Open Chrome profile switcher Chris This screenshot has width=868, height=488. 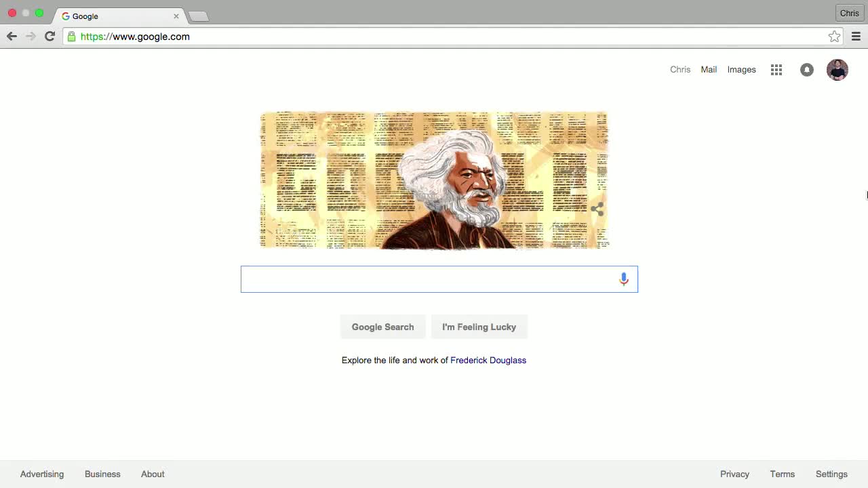coord(849,13)
